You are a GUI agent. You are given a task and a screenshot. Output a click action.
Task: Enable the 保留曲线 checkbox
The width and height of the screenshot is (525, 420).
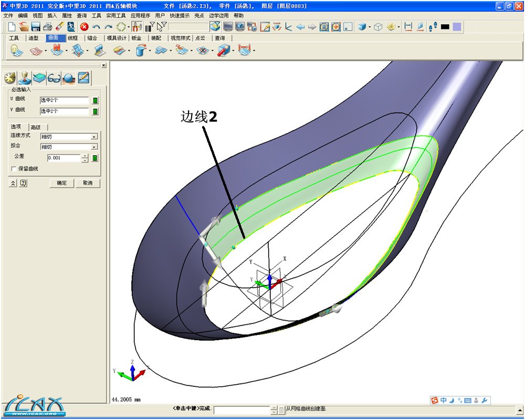point(14,169)
